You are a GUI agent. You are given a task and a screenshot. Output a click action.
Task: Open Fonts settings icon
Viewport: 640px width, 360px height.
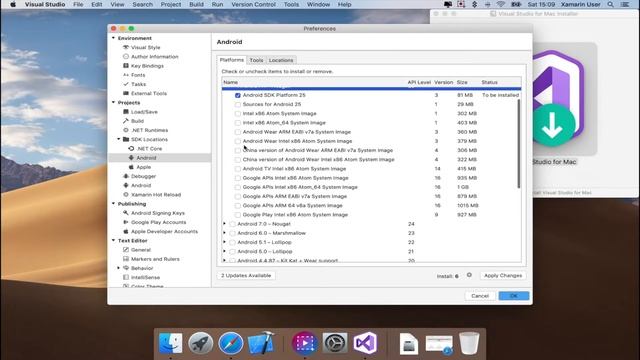pyautogui.click(x=126, y=75)
